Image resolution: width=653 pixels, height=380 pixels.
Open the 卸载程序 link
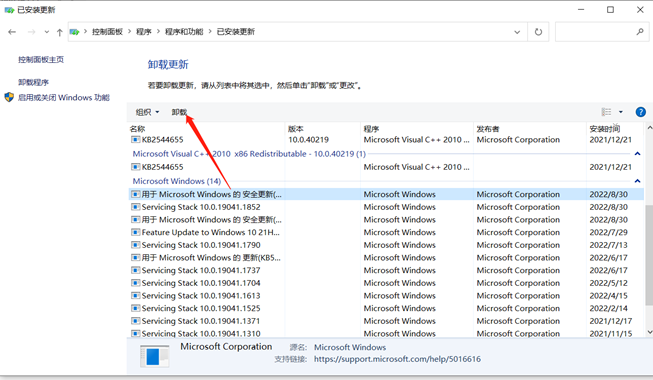click(x=33, y=82)
